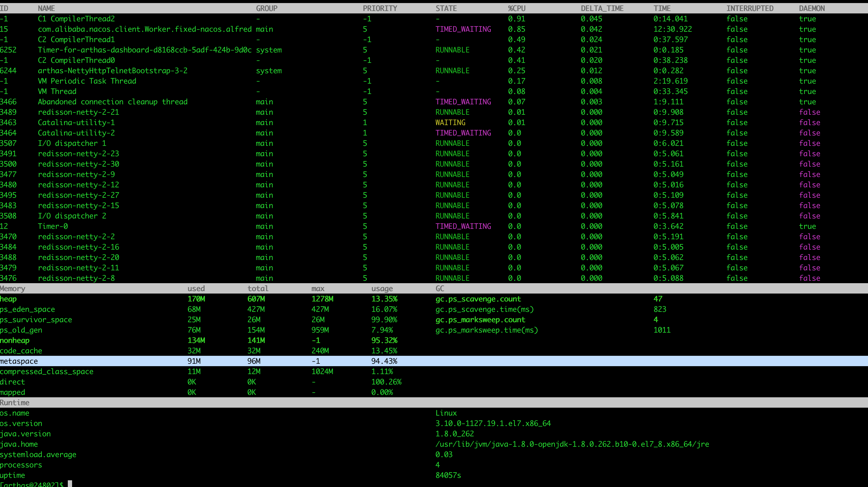Click the DAEMON column header
This screenshot has height=487, width=868.
click(x=812, y=9)
